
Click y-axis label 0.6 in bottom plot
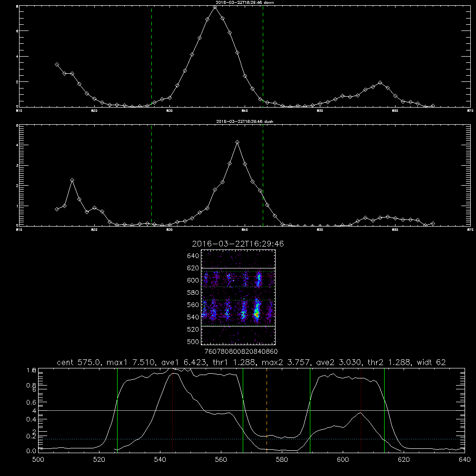pos(31,402)
